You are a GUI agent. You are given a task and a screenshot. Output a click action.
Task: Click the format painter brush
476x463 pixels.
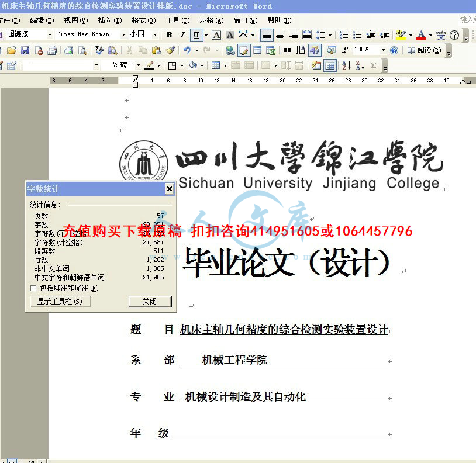click(170, 50)
